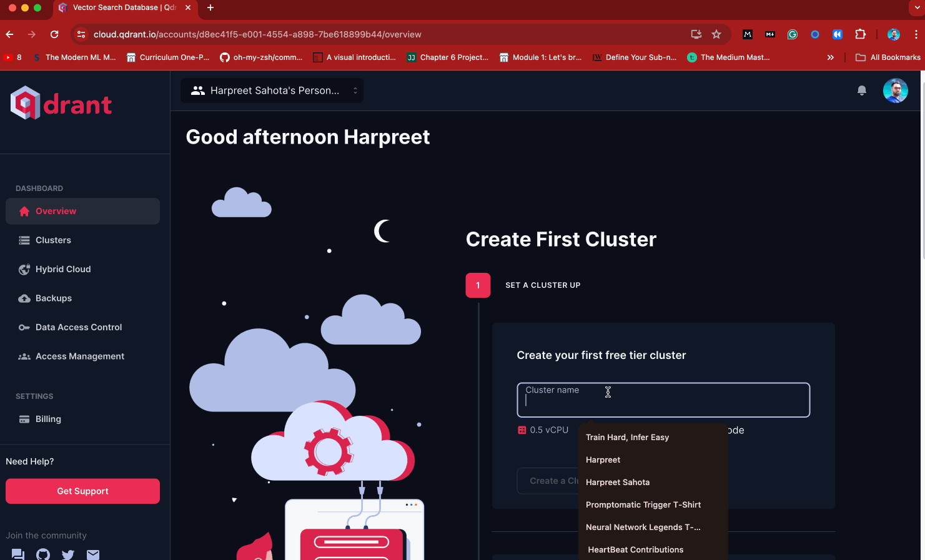Choose autofill suggestion Train Hard, Infer Easy
Viewport: 925px width, 560px height.
pos(653,438)
